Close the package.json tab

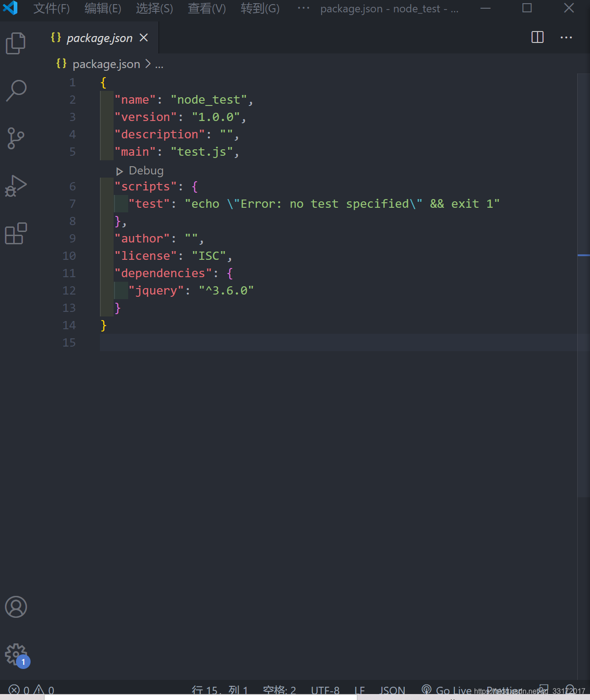coord(144,37)
